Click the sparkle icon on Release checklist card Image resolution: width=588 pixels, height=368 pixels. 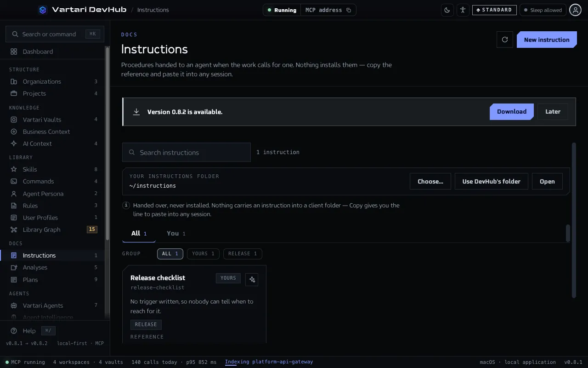point(252,280)
